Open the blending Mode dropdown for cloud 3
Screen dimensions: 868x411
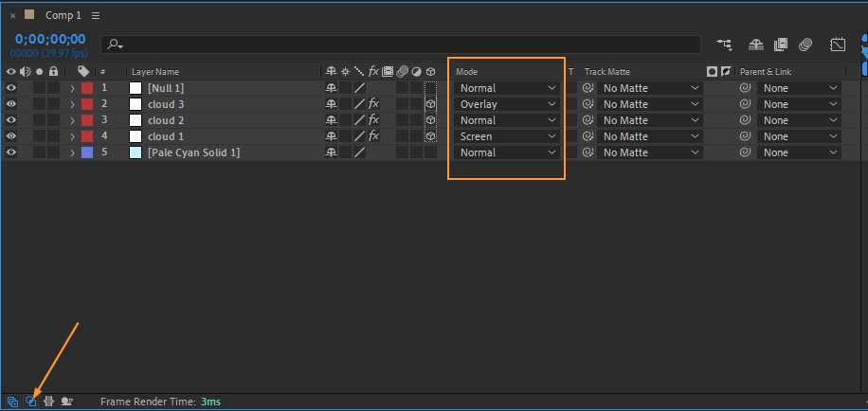click(507, 104)
